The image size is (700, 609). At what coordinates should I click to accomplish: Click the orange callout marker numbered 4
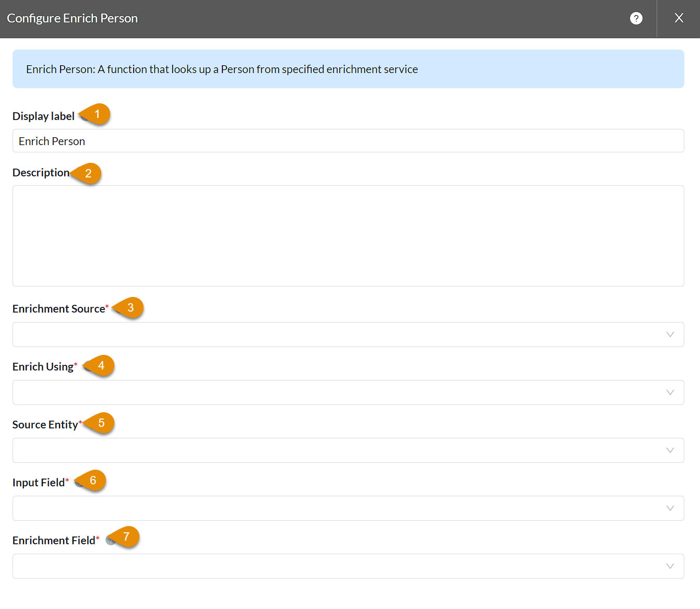[101, 366]
